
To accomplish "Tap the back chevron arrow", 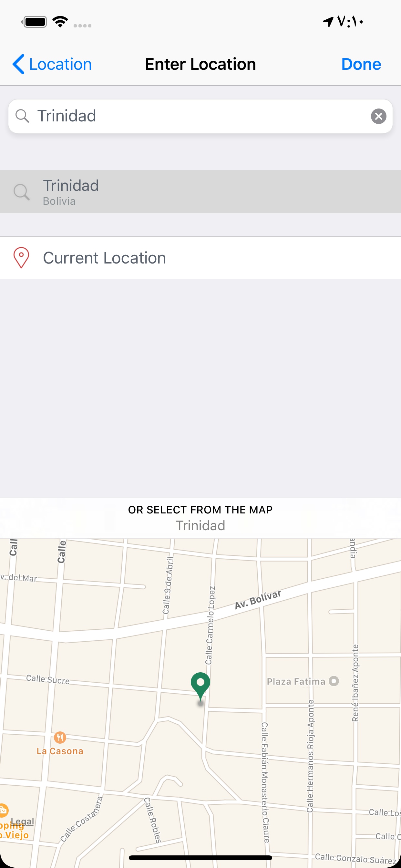I will (18, 64).
